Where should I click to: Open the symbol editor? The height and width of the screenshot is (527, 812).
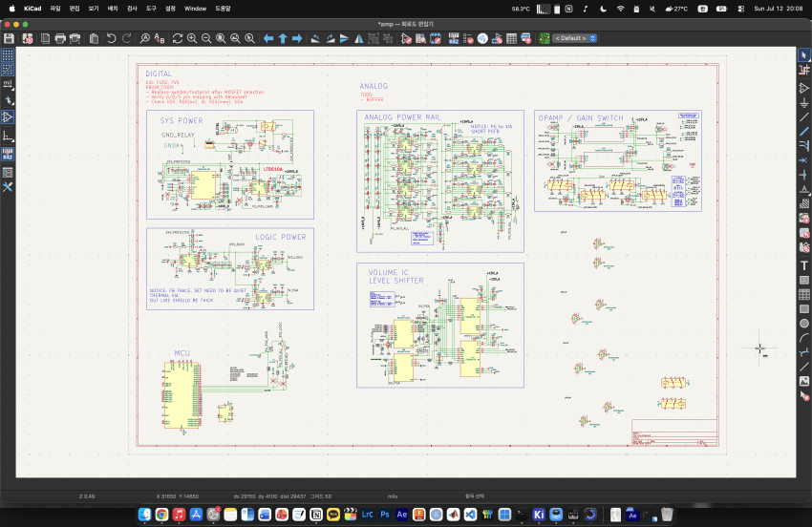(407, 38)
